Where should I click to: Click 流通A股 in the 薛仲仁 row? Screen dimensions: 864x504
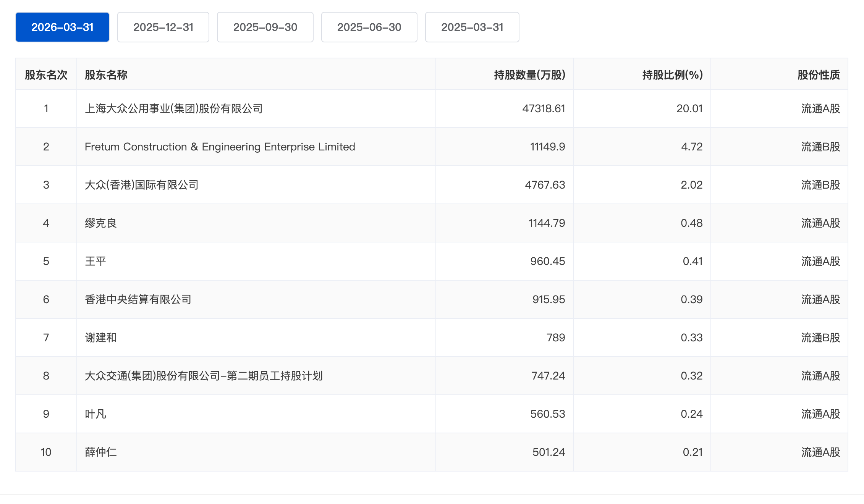(x=820, y=452)
